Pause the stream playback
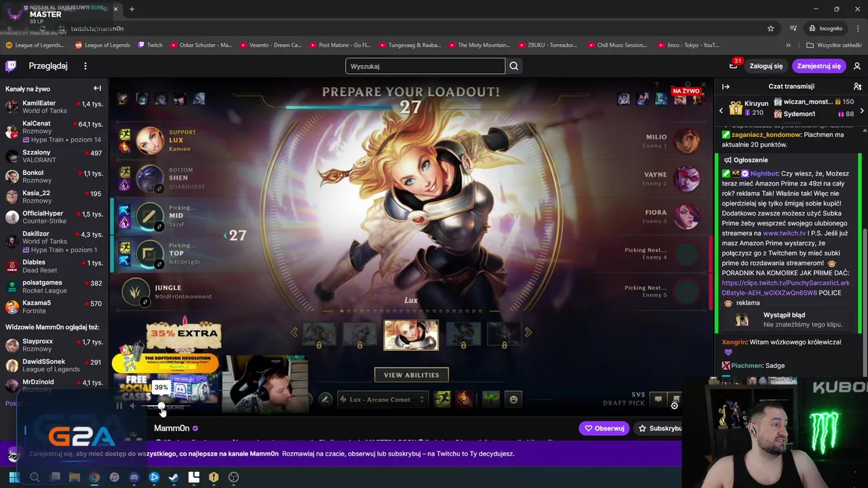 tap(119, 406)
